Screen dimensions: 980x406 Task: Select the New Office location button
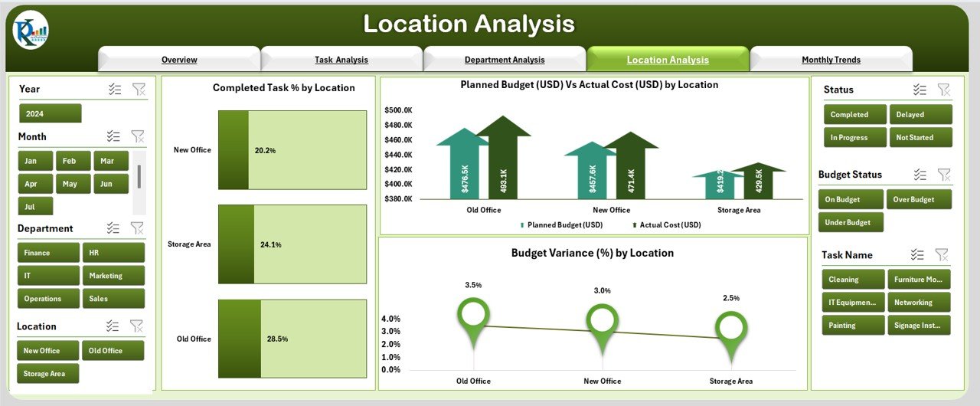coord(48,351)
